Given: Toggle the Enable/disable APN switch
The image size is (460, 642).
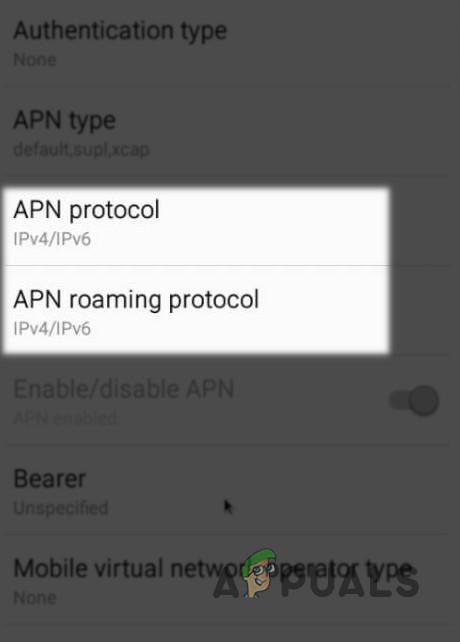Looking at the screenshot, I should coord(414,400).
